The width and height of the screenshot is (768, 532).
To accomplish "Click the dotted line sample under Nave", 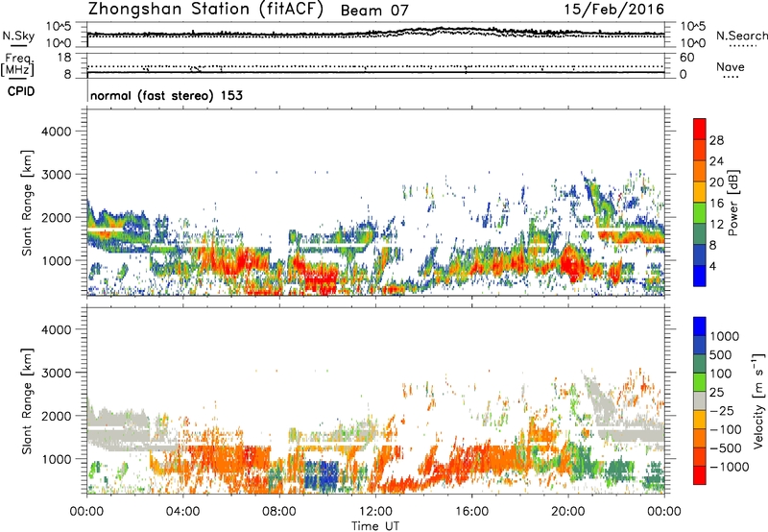I will [x=732, y=77].
